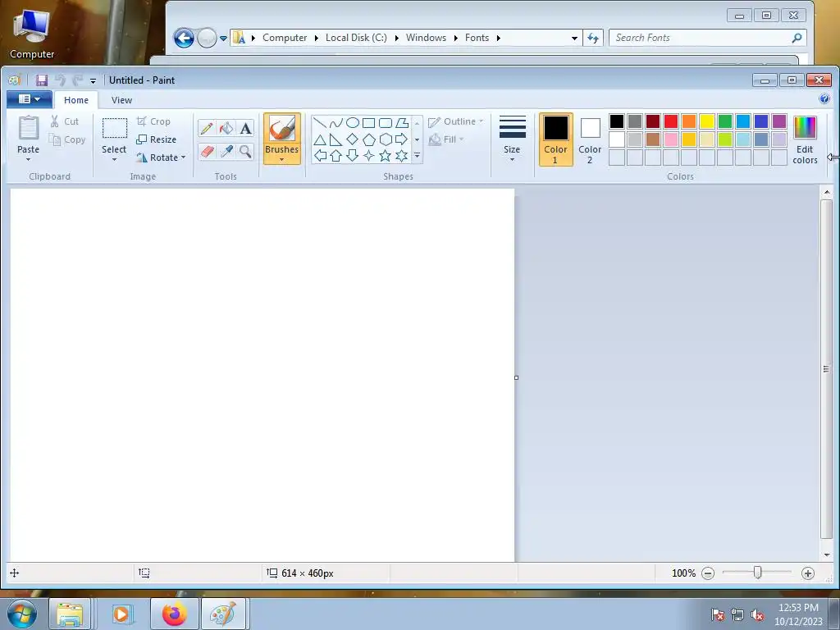Switch to the Home ribbon tab

[76, 100]
